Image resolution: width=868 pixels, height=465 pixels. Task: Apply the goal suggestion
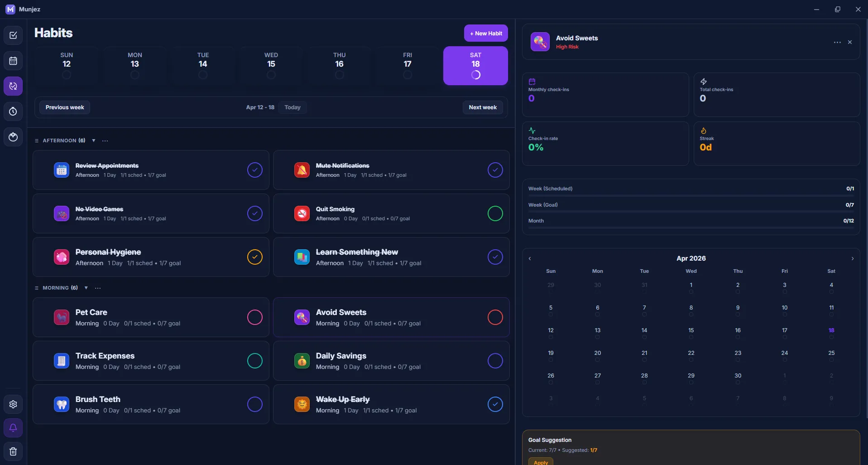(x=541, y=461)
